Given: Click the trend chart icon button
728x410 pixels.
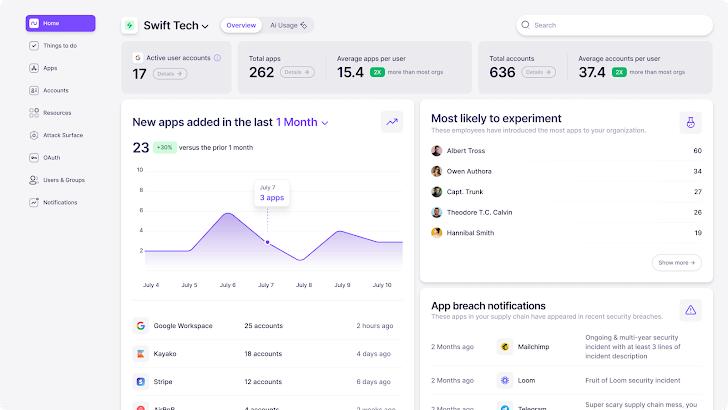Looking at the screenshot, I should (392, 122).
